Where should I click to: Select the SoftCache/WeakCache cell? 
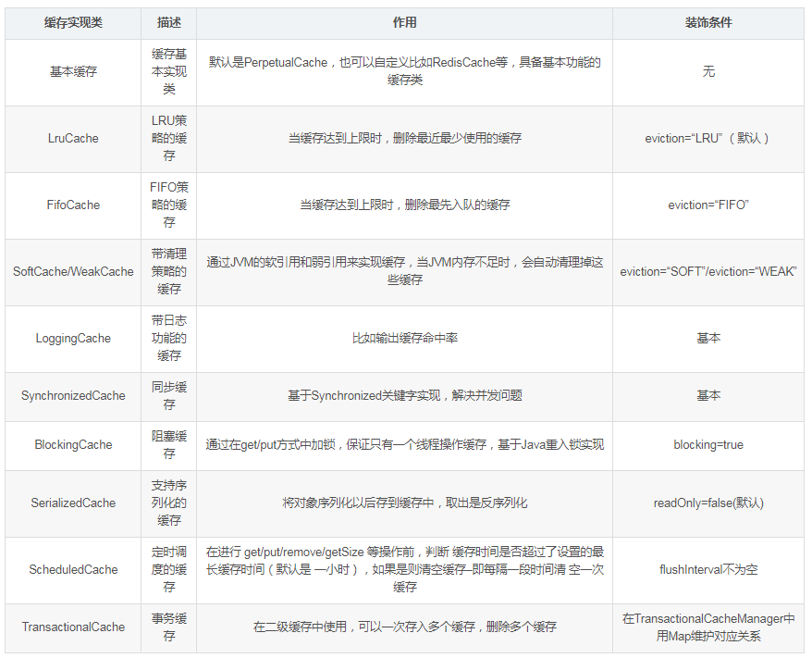point(73,272)
